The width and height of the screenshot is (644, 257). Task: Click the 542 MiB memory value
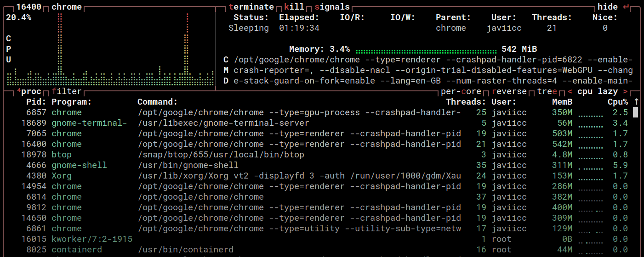point(519,49)
